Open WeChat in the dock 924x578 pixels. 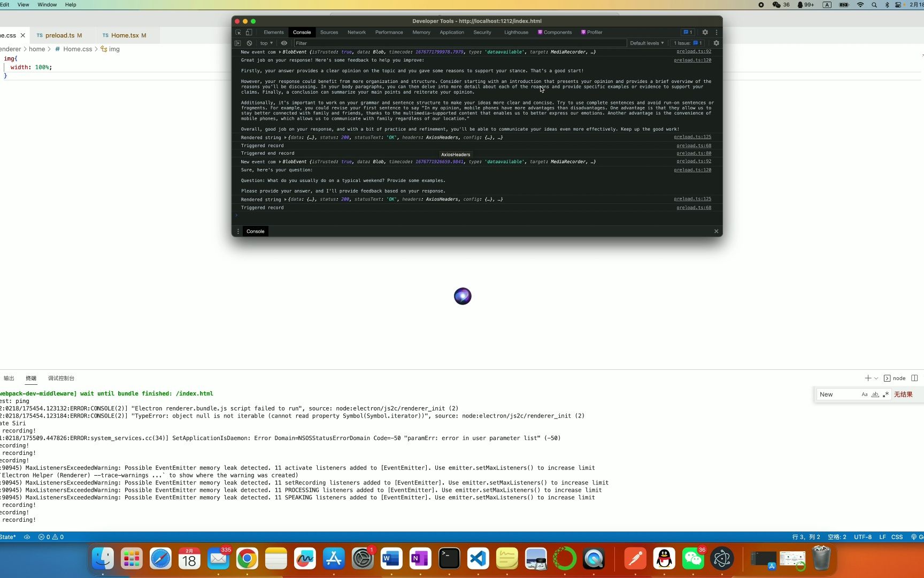tap(693, 559)
